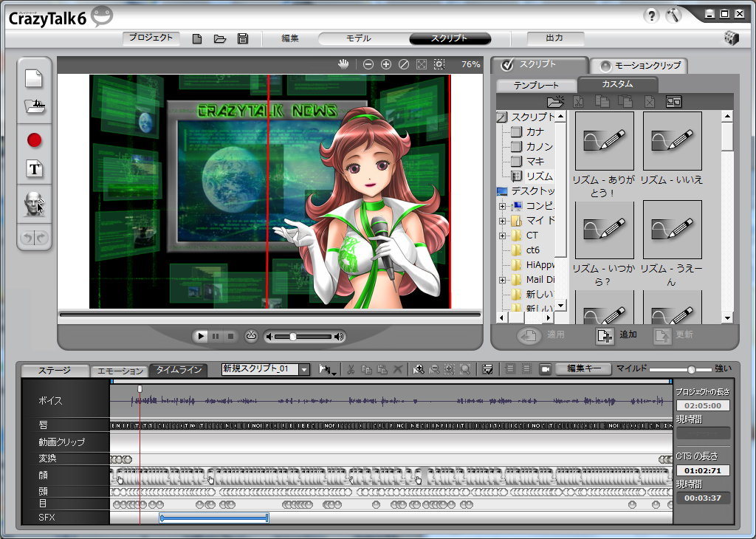Screen dimensions: 756x539
Task: Click the checklist options icon in the timeline toolbar
Action: 487,369
